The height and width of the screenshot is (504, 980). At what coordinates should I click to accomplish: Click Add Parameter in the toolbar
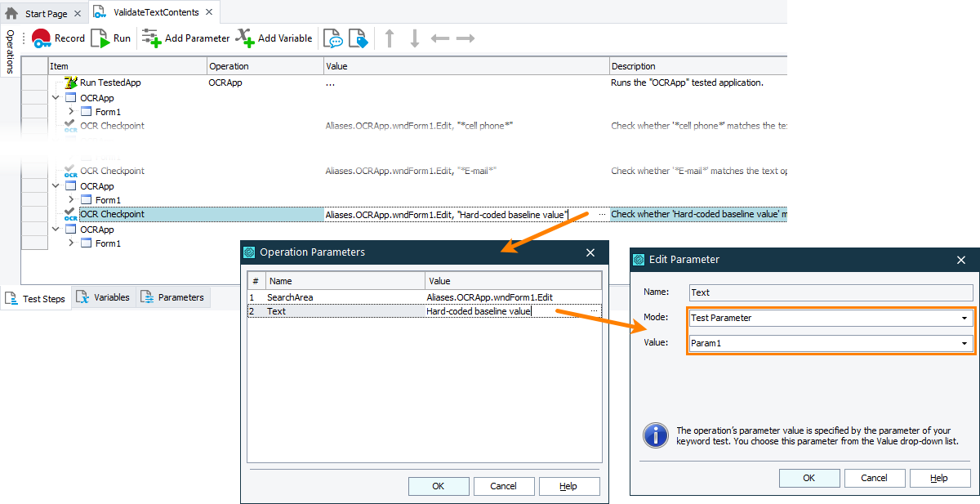click(185, 38)
